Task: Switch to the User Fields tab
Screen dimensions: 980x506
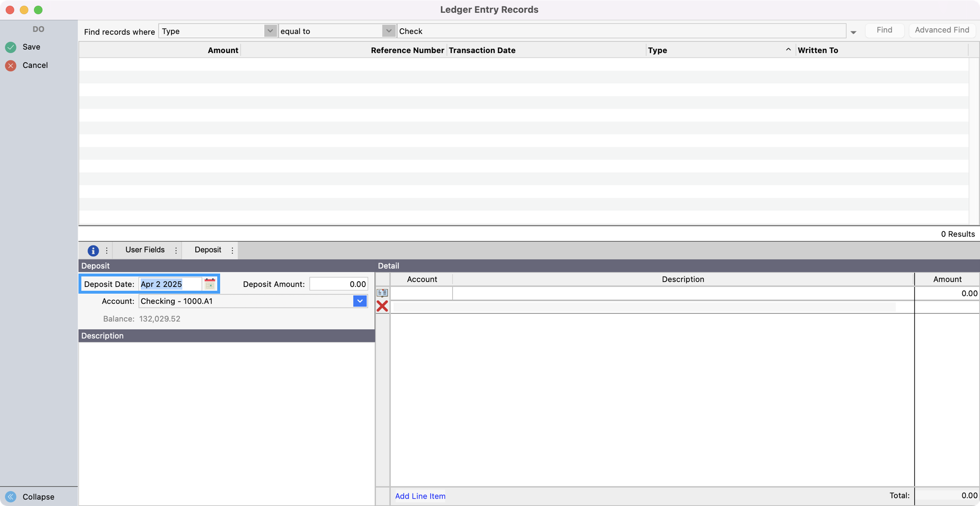Action: [145, 250]
